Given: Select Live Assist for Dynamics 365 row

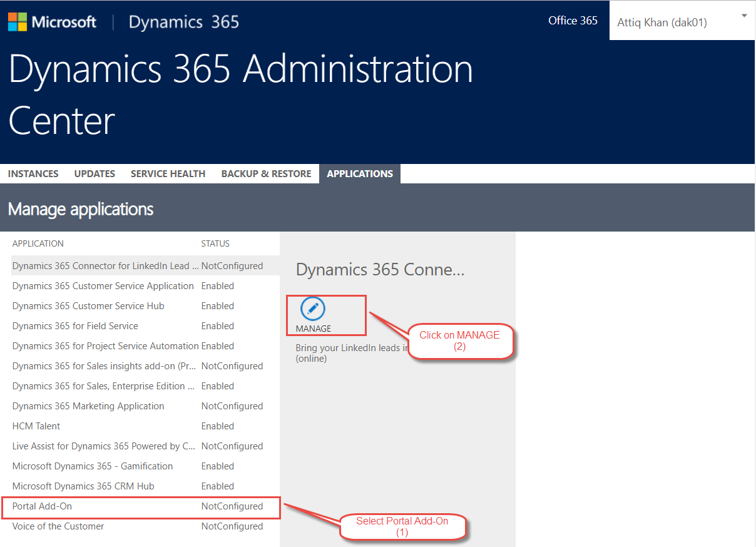Looking at the screenshot, I should pyautogui.click(x=146, y=446).
